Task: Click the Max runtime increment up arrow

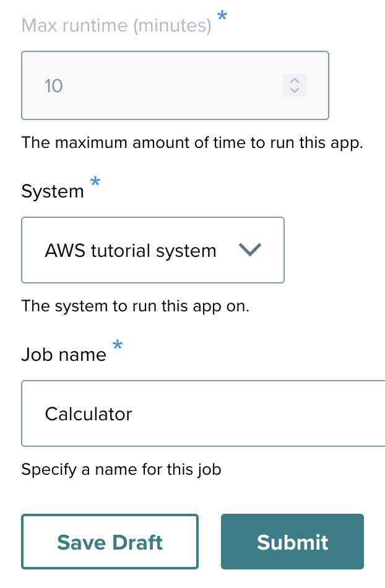Action: click(295, 80)
